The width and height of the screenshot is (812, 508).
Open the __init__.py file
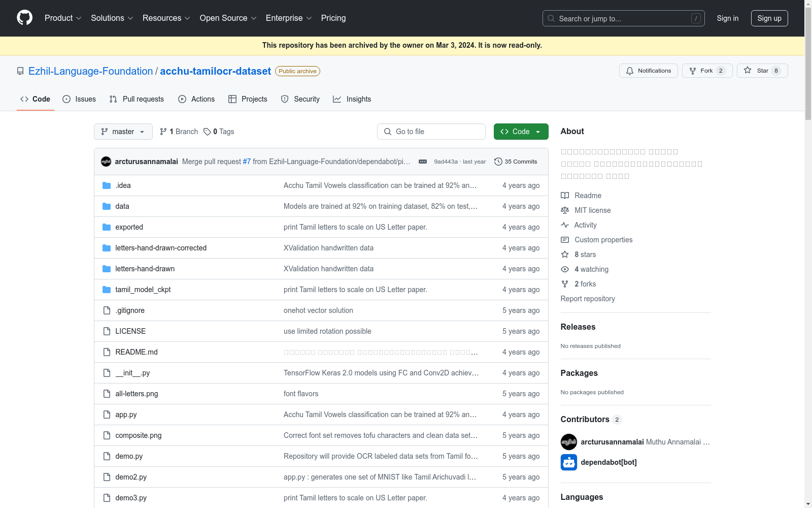point(132,373)
